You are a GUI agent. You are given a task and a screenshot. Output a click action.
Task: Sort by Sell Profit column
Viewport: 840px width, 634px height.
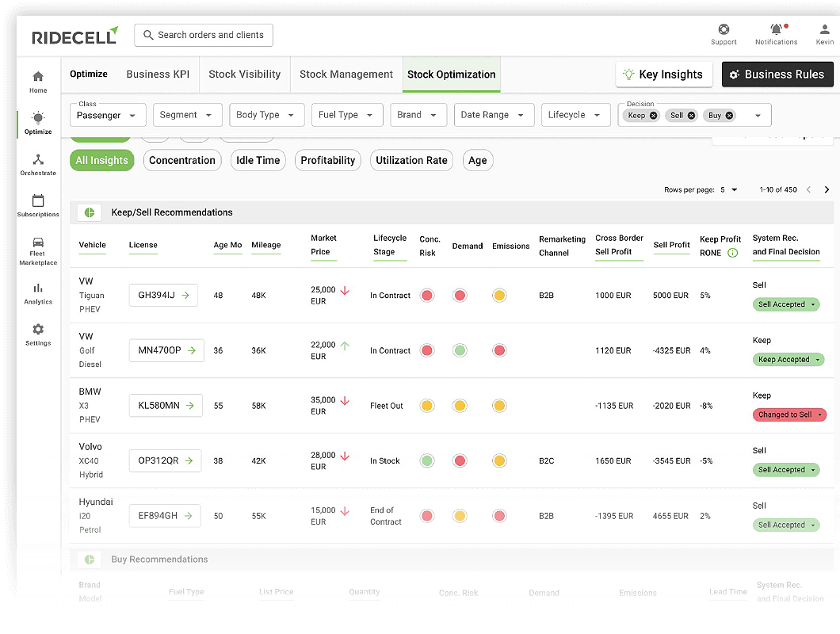click(672, 245)
